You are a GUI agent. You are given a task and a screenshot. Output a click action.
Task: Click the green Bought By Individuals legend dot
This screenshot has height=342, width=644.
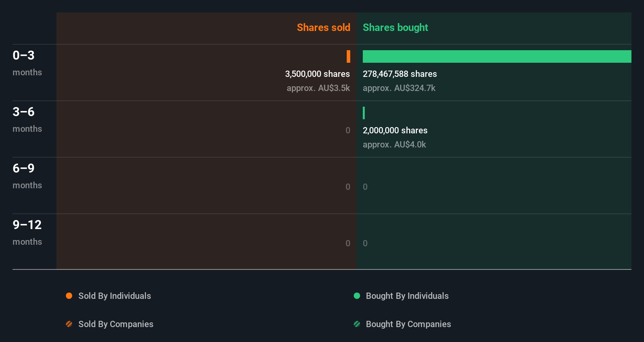coord(357,296)
